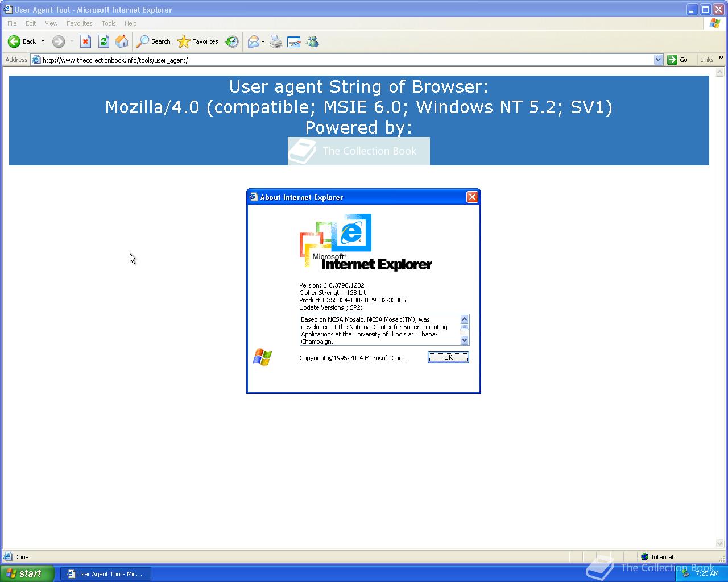Click the taskbar clock showing 7:25 AM
Image resolution: width=728 pixels, height=582 pixels.
click(707, 574)
